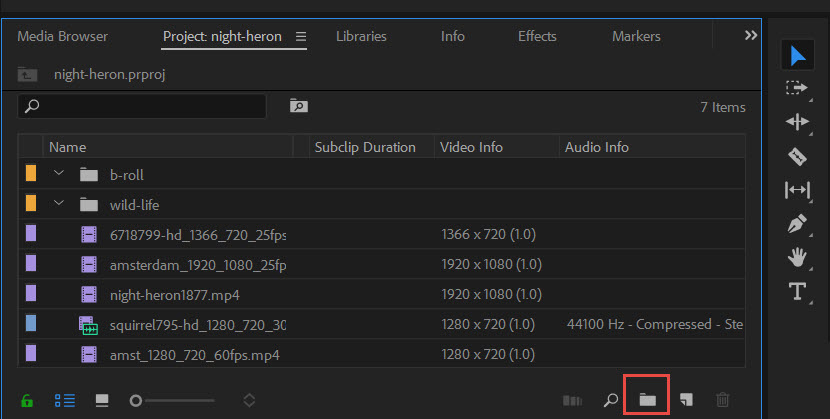This screenshot has width=830, height=419.
Task: Switch to List View
Action: point(65,400)
